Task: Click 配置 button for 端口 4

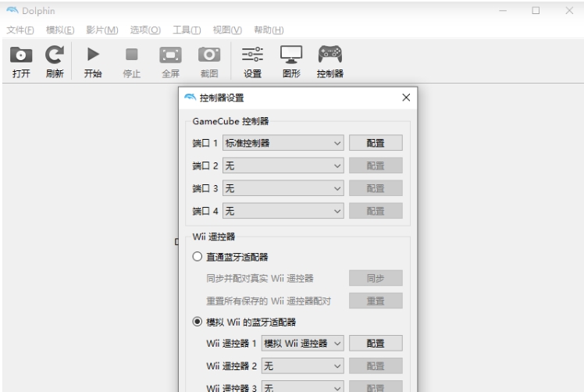Action: [376, 211]
